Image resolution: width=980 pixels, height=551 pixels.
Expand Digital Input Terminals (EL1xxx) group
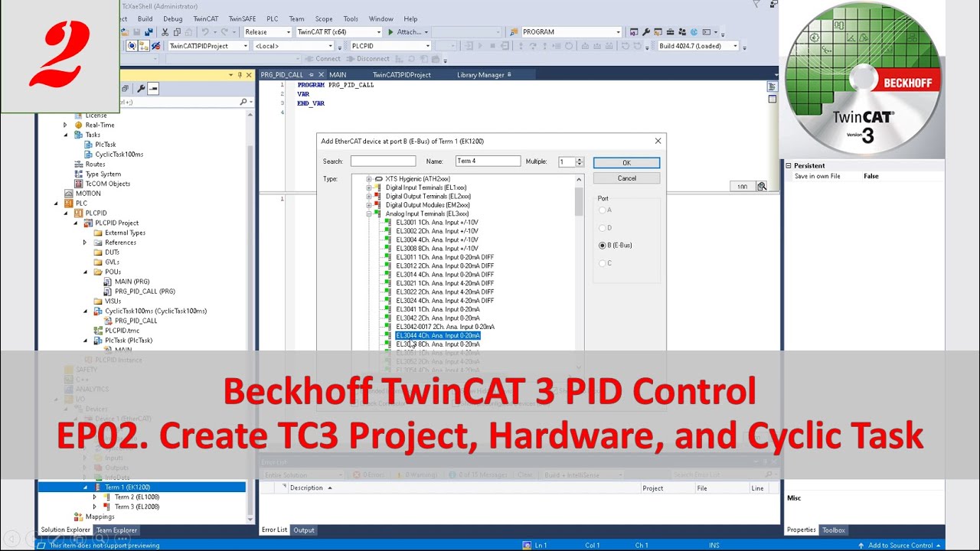(x=369, y=187)
